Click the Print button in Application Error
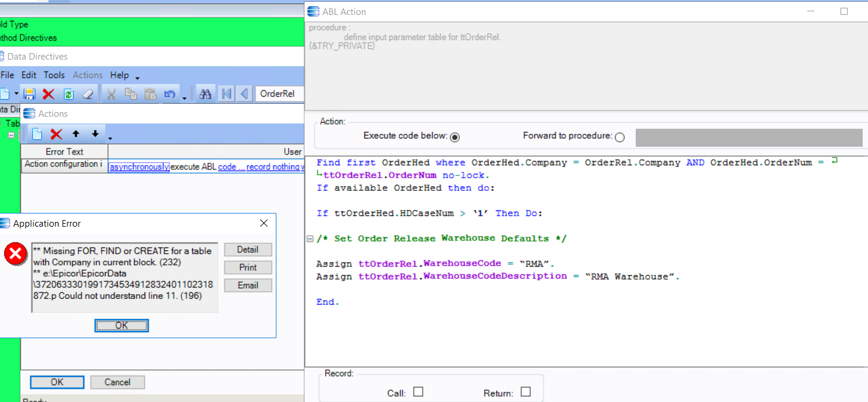The height and width of the screenshot is (402, 868). click(x=248, y=267)
